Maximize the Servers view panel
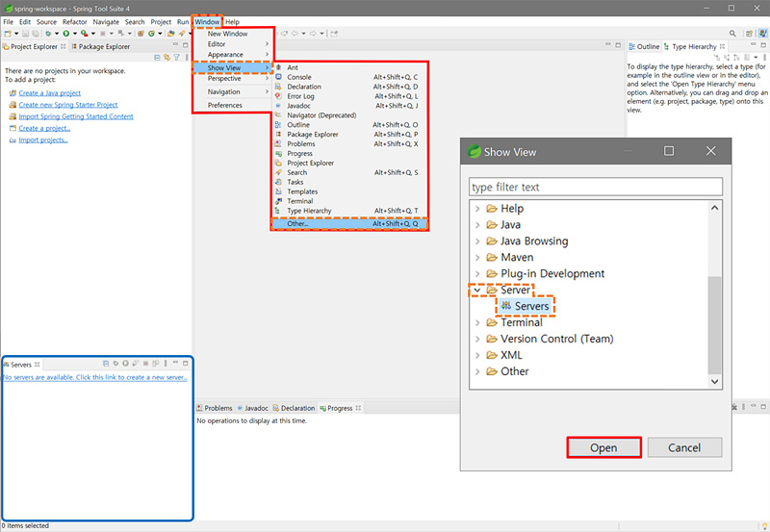 [x=185, y=364]
